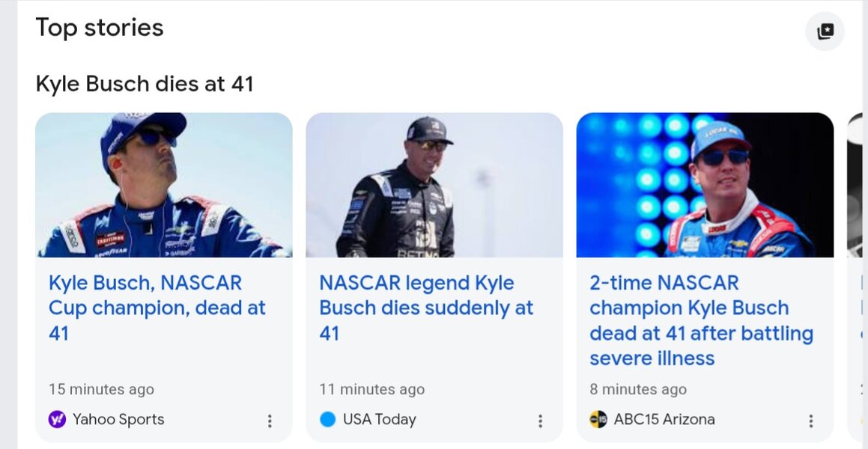Click the Yahoo Sports article photo thumbnail
The height and width of the screenshot is (449, 868).
(x=164, y=186)
